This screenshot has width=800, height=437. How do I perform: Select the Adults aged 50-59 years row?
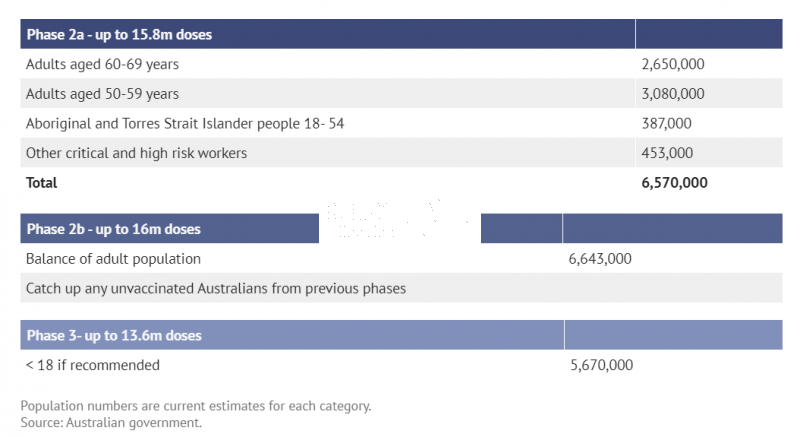click(x=401, y=93)
